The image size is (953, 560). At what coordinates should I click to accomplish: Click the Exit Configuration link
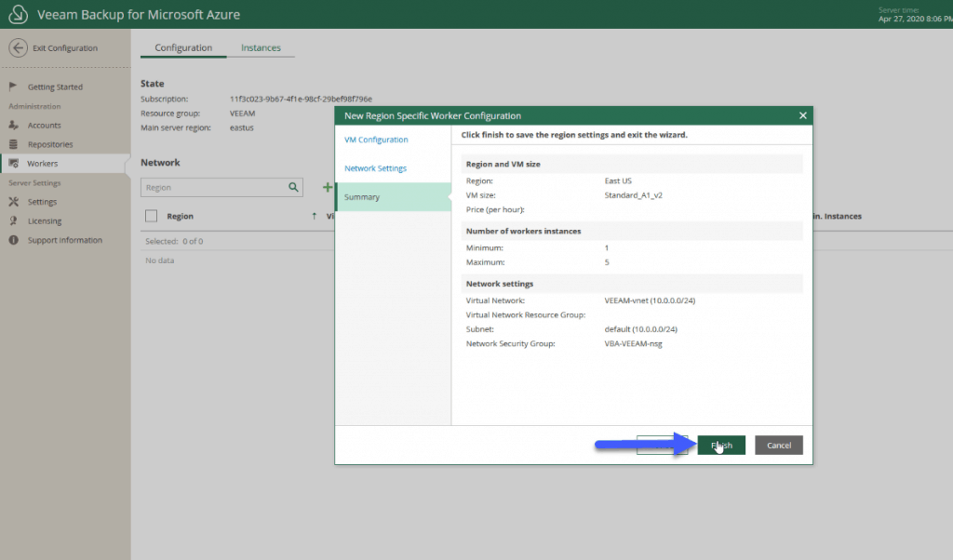coord(65,48)
